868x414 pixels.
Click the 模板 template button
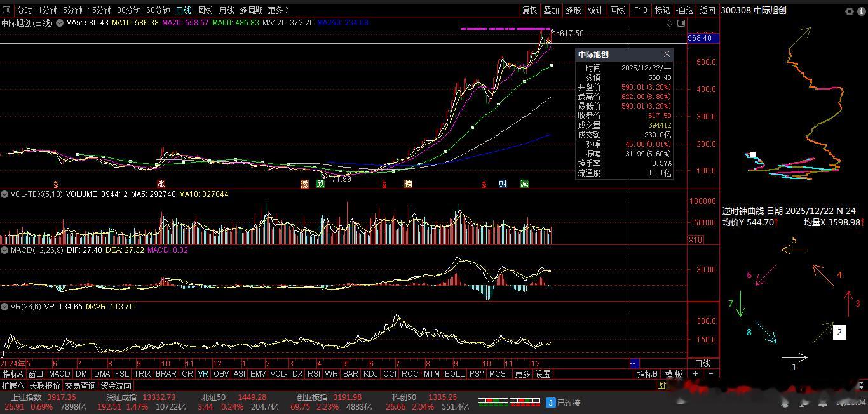click(x=675, y=374)
